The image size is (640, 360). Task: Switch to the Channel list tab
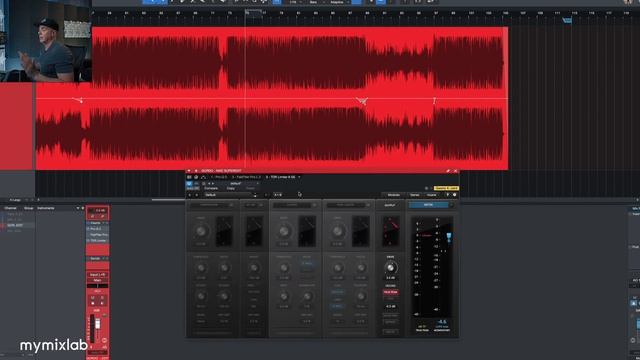pos(10,208)
